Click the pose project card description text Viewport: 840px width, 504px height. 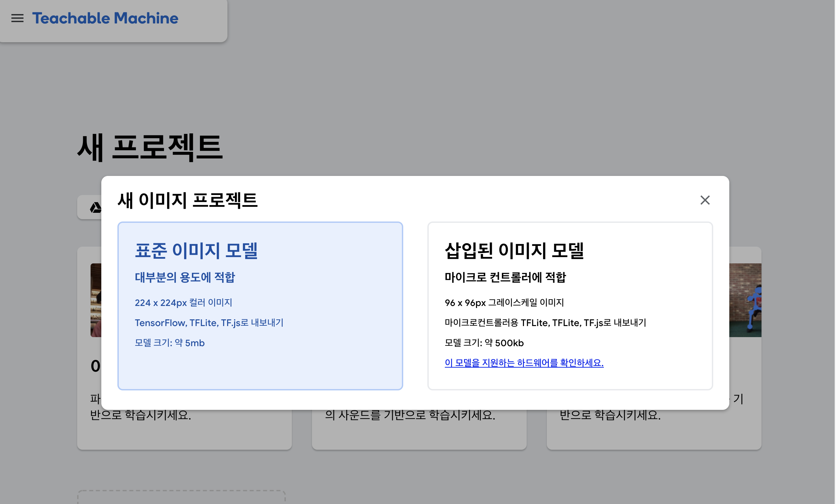click(610, 415)
